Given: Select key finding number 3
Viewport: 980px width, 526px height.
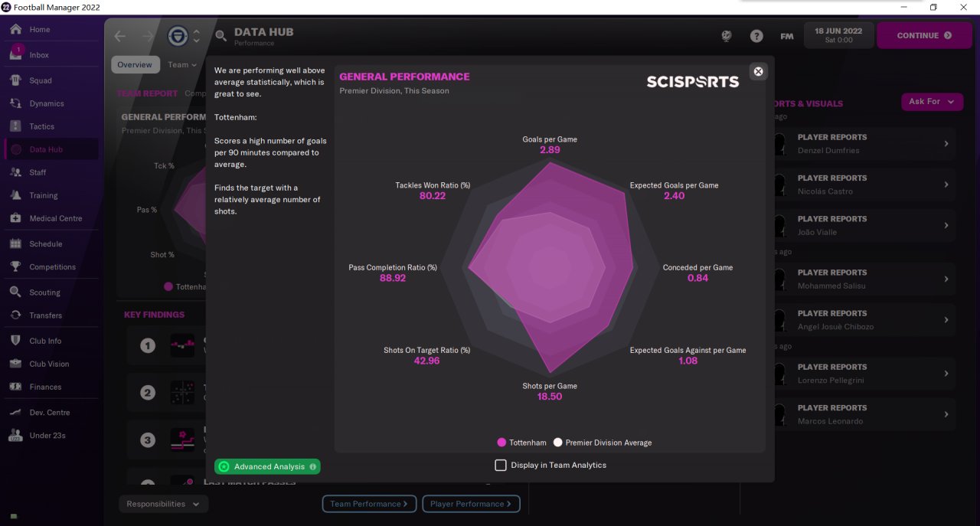Looking at the screenshot, I should [x=148, y=440].
